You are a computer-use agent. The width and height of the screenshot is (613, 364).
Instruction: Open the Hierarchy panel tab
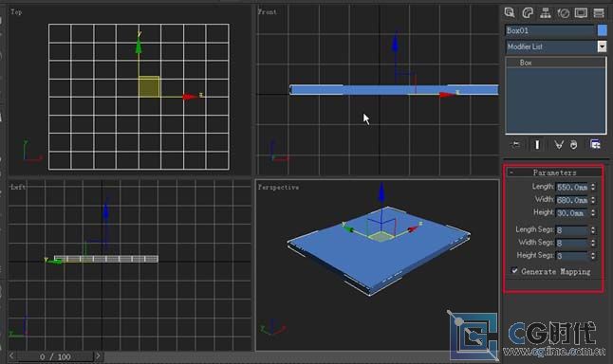[546, 13]
